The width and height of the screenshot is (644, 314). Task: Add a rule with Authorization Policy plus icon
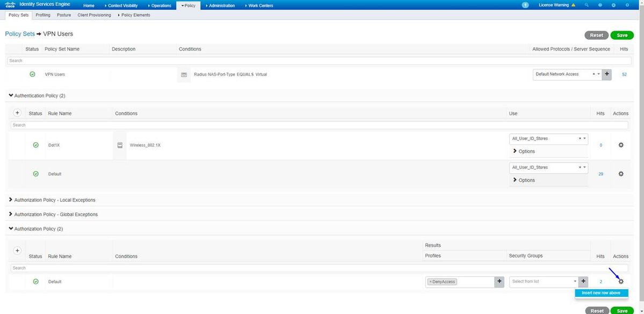click(x=17, y=250)
